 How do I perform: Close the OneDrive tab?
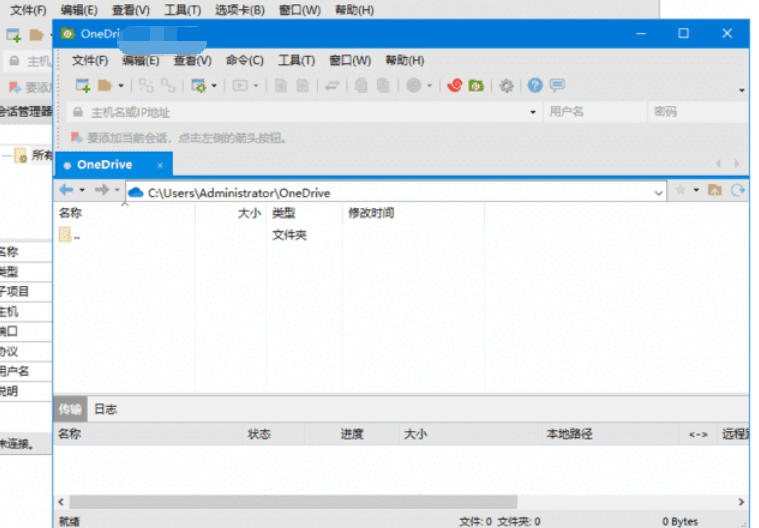coord(160,166)
